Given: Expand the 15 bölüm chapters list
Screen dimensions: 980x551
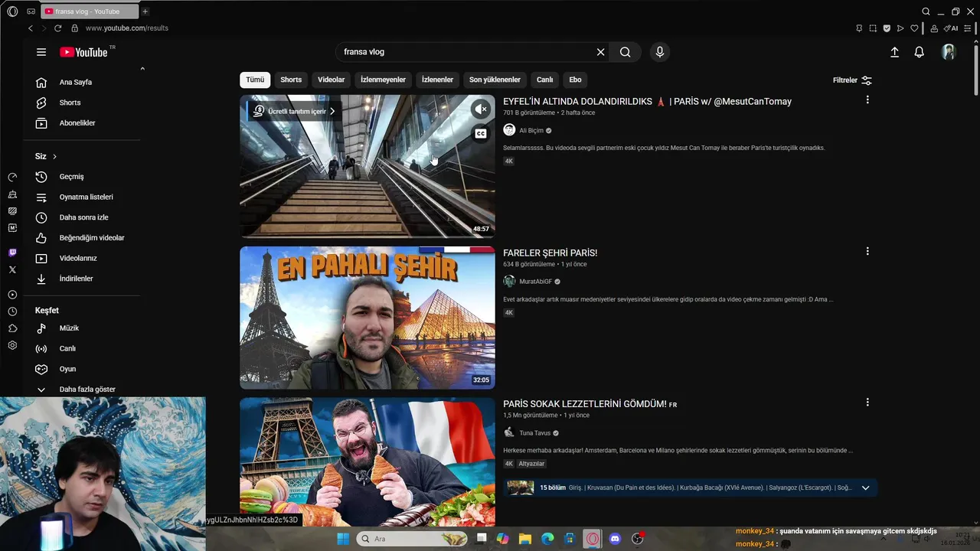Looking at the screenshot, I should (x=866, y=487).
